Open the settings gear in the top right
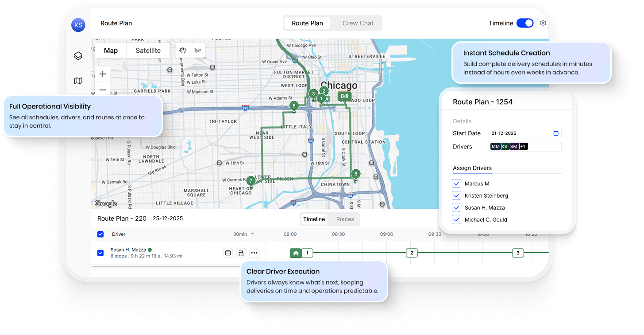 tap(543, 23)
